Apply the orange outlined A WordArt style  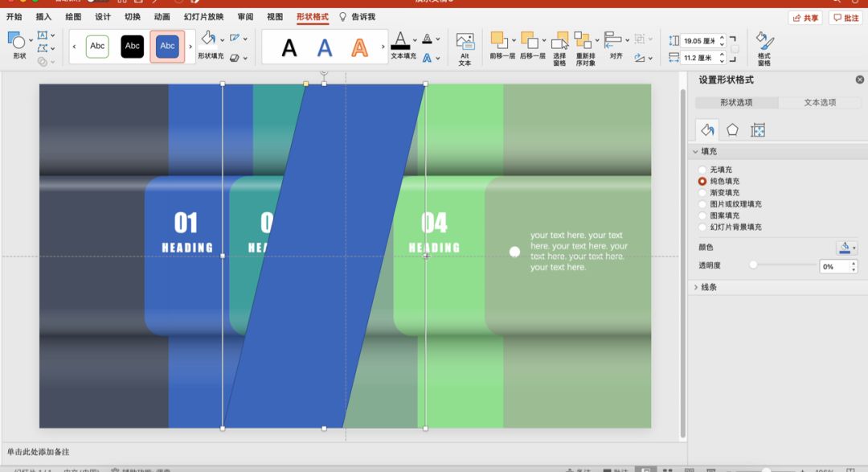coord(359,48)
